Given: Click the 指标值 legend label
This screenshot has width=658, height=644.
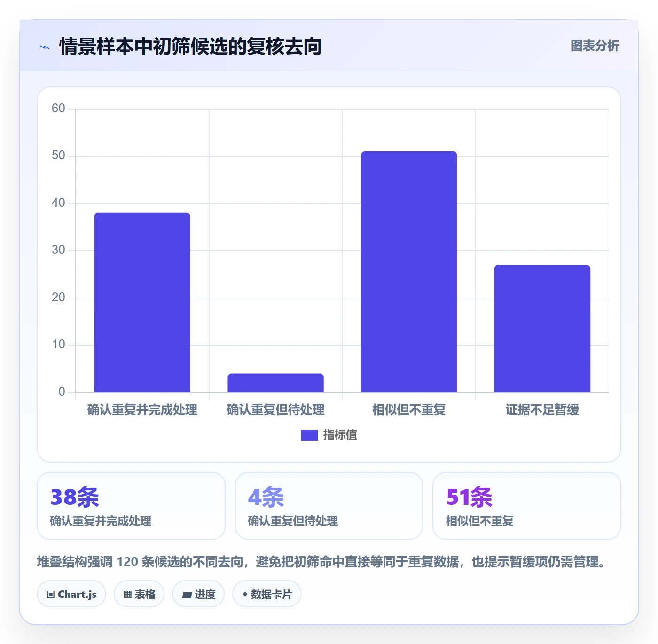Looking at the screenshot, I should (x=340, y=435).
